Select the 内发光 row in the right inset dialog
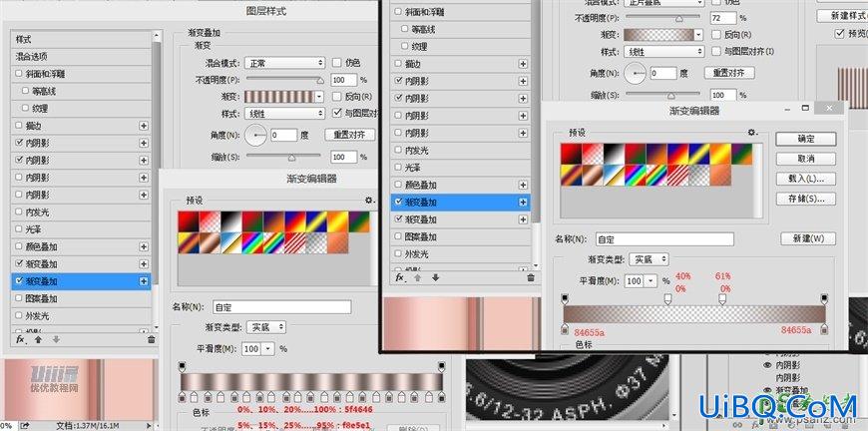The width and height of the screenshot is (868, 431). (460, 150)
